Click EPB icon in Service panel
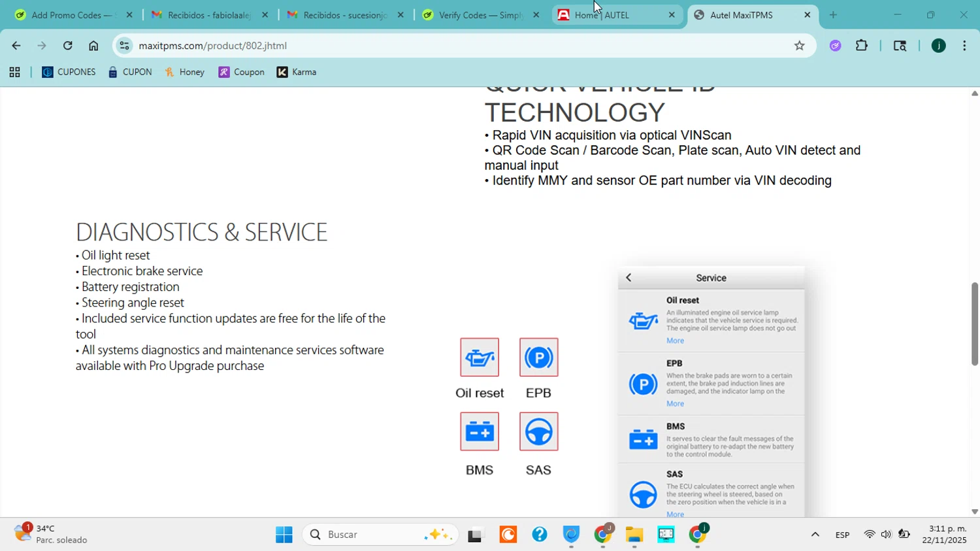 (x=644, y=384)
